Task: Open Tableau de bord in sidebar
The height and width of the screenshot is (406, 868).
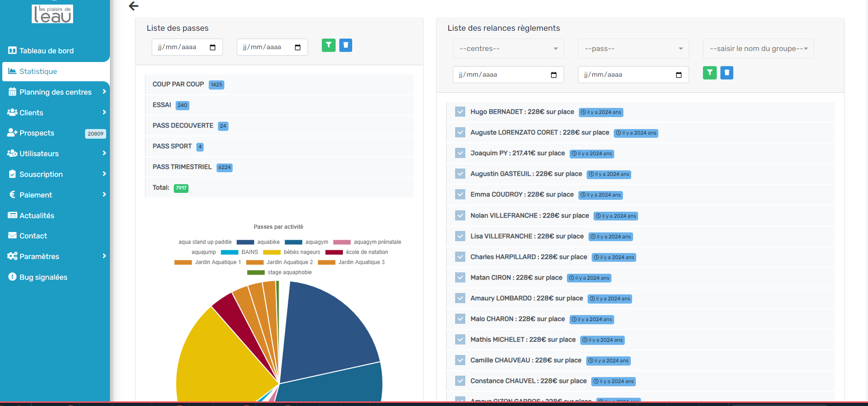Action: [46, 51]
